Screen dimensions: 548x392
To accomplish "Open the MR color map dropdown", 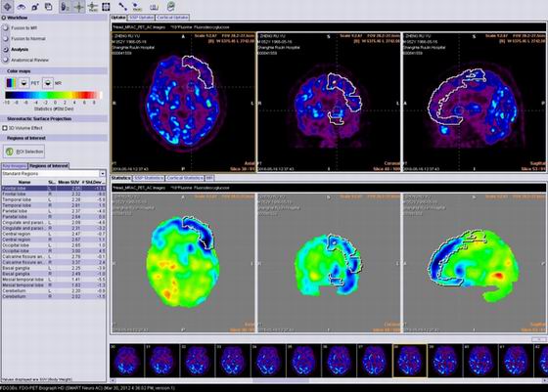I will pos(48,83).
